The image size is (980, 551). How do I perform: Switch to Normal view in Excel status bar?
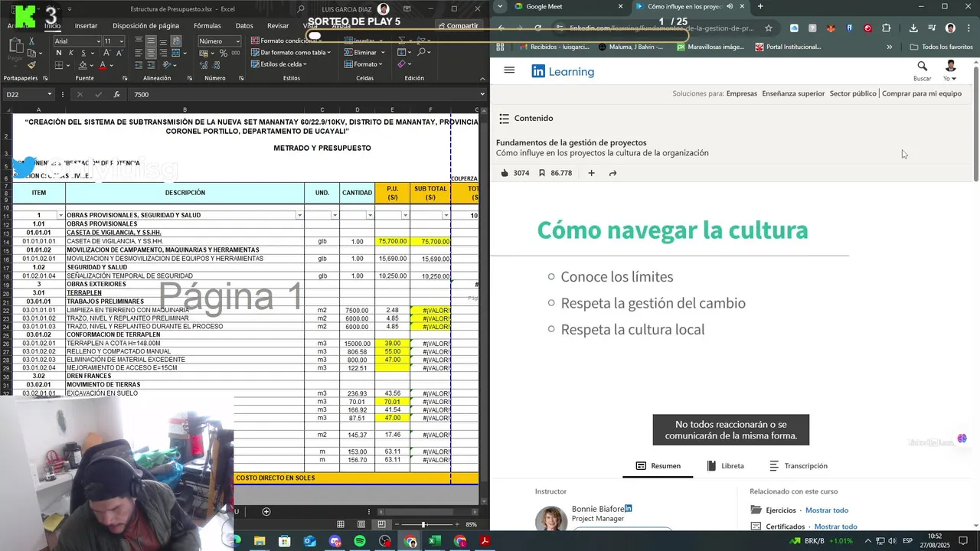pyautogui.click(x=341, y=524)
